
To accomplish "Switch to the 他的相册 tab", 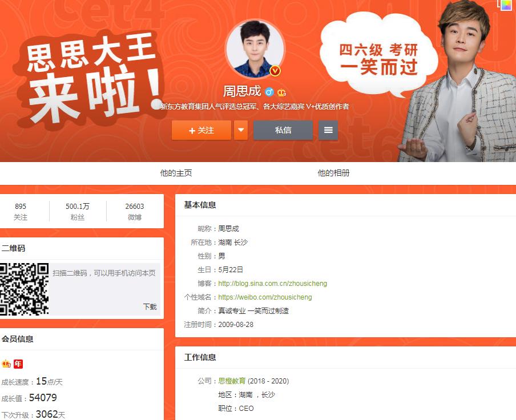I will (x=333, y=173).
